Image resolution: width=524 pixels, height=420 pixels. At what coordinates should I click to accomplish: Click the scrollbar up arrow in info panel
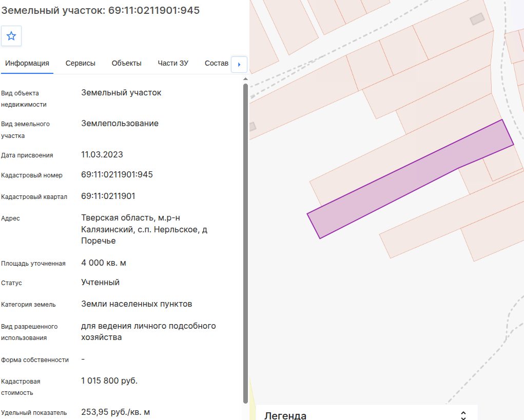click(245, 79)
